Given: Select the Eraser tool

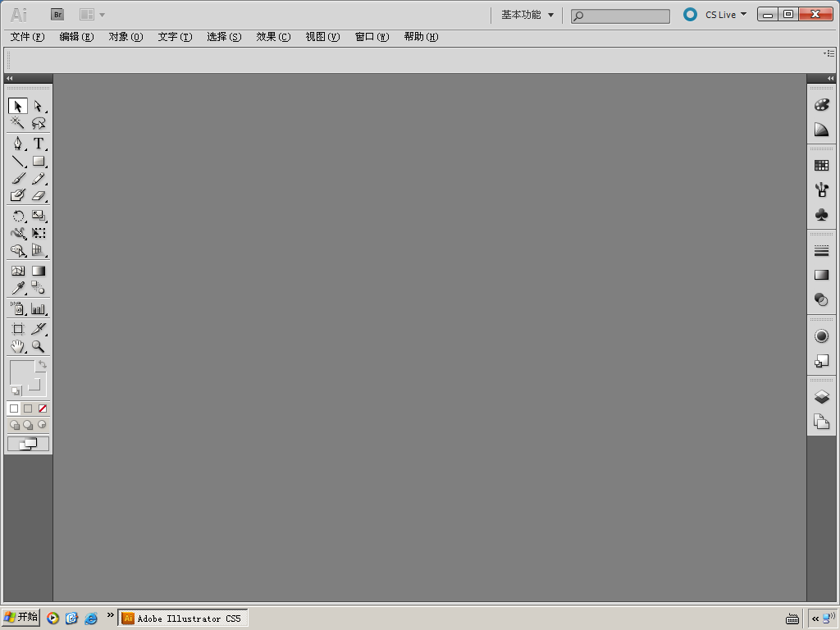Looking at the screenshot, I should coord(38,195).
